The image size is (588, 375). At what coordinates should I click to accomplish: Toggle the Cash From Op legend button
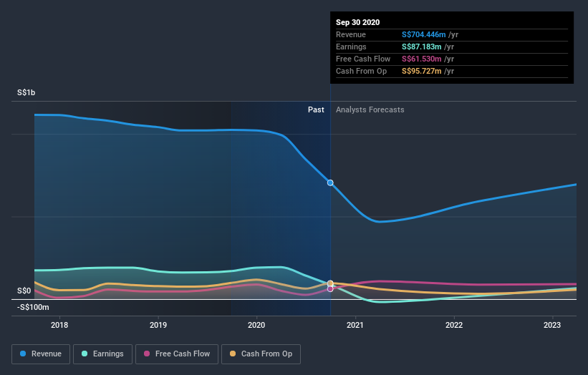[x=261, y=354]
